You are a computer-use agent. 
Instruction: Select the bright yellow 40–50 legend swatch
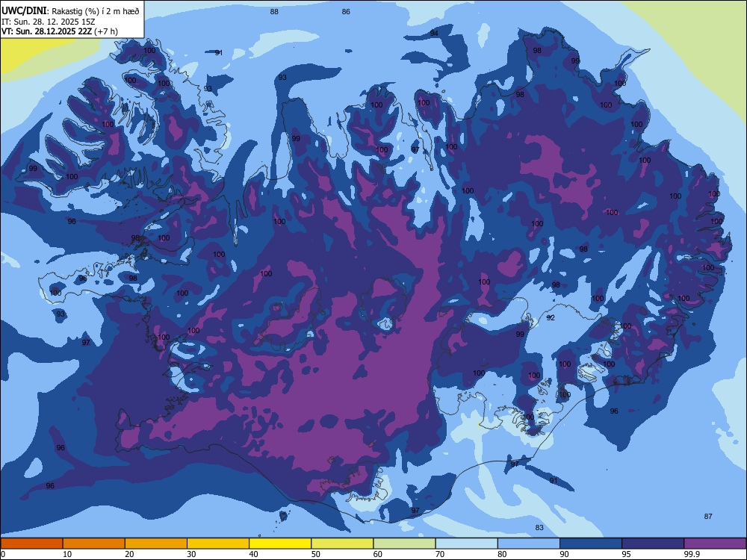coord(280,544)
